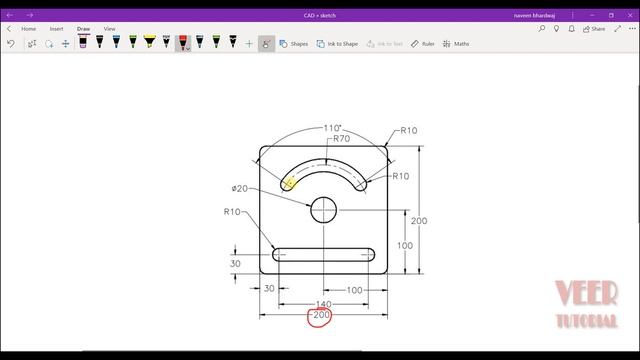Open the Shapes gallery

coord(293,44)
